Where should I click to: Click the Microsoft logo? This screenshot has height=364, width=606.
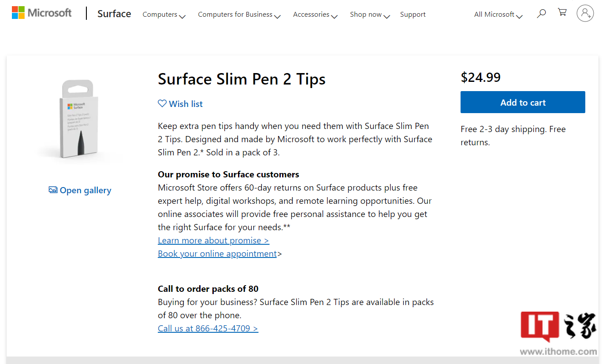click(x=41, y=13)
